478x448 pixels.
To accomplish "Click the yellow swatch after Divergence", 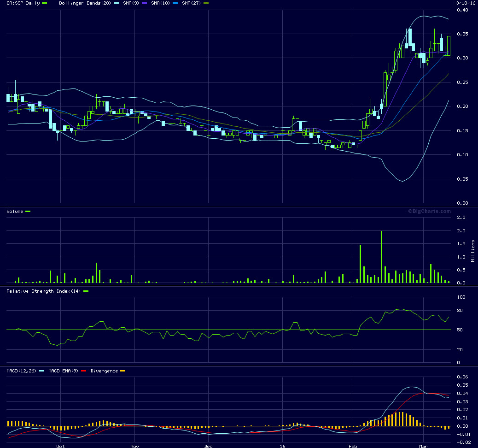I will [122, 371].
